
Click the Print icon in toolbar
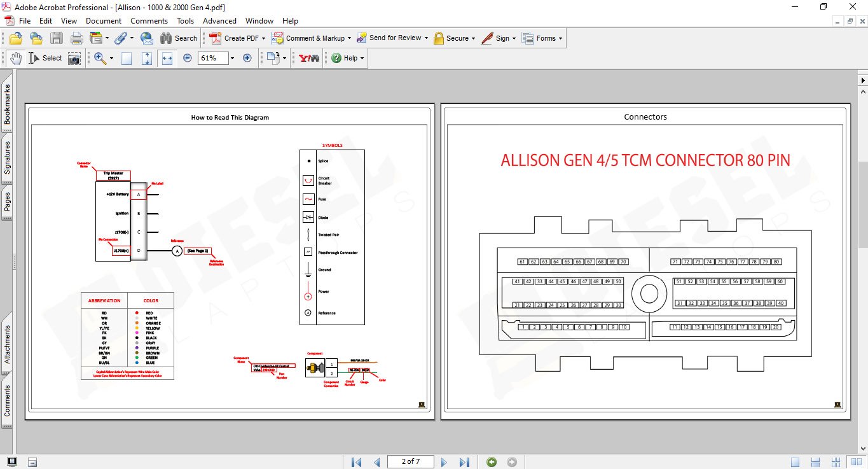coord(77,38)
